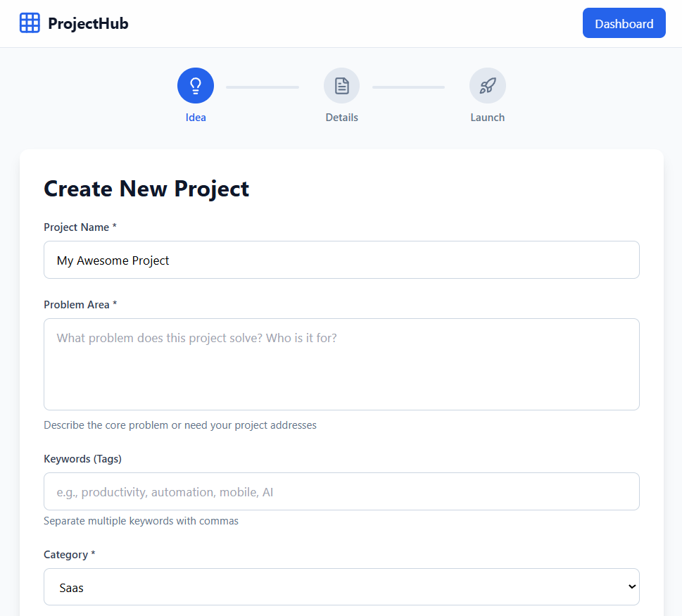Open the Category dropdown showing Saas
This screenshot has height=616, width=682.
click(341, 586)
